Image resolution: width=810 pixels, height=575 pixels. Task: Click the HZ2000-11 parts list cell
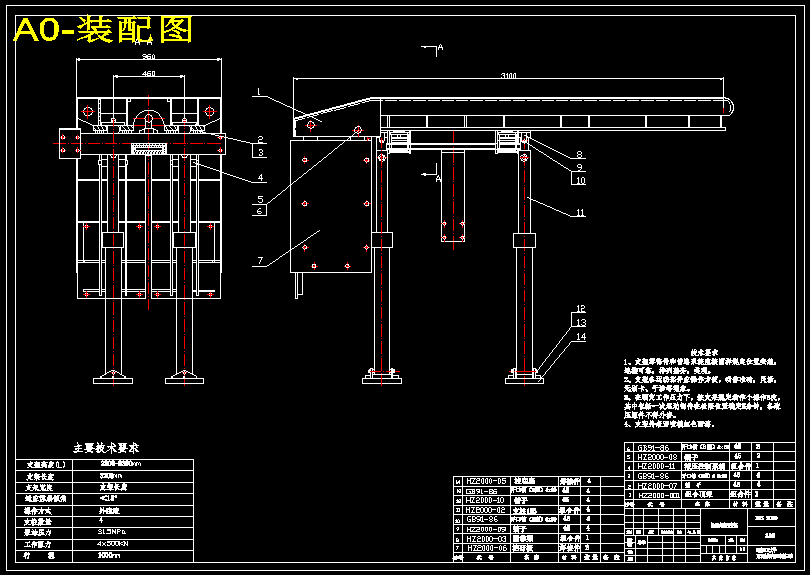[657, 466]
